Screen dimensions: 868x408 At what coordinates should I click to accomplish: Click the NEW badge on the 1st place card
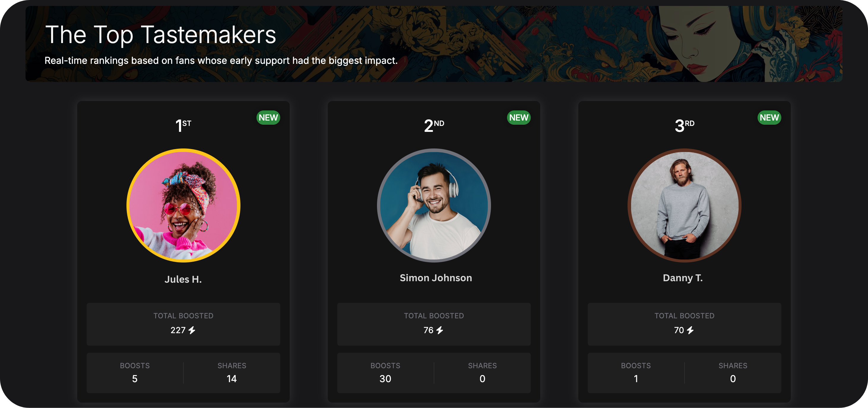point(268,118)
